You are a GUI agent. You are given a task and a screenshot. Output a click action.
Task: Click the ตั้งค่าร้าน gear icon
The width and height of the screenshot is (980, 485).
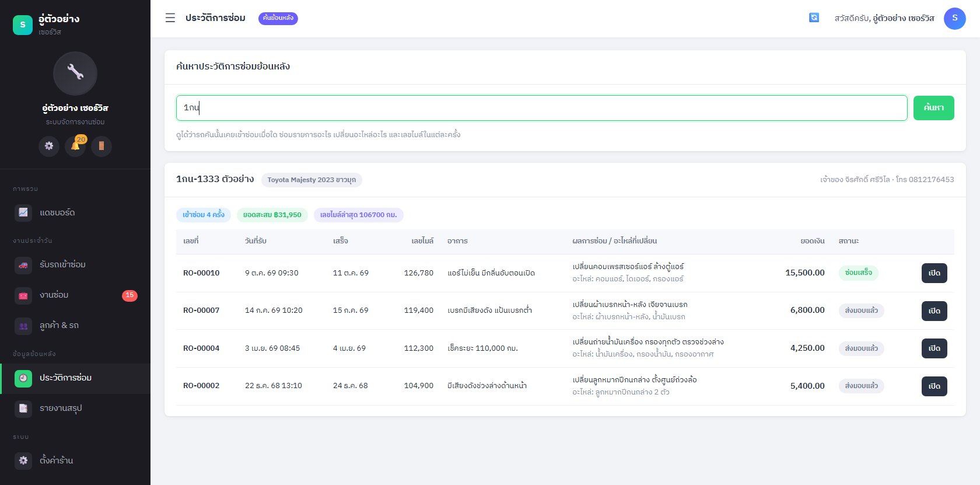[23, 460]
